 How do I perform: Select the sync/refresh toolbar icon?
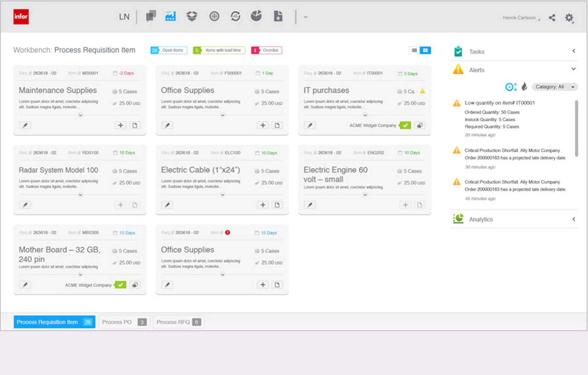tap(235, 17)
